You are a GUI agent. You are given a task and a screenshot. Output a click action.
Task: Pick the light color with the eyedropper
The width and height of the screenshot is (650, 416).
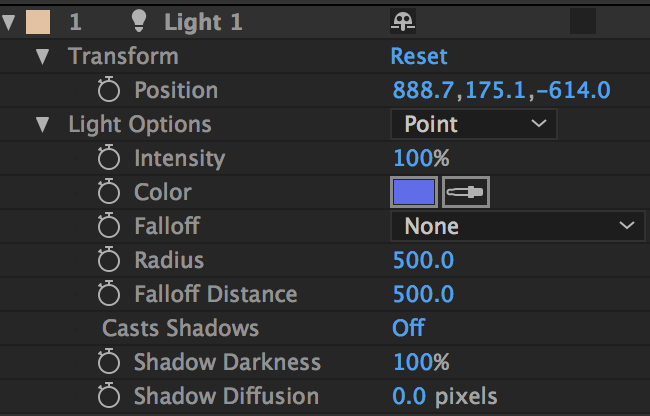466,192
